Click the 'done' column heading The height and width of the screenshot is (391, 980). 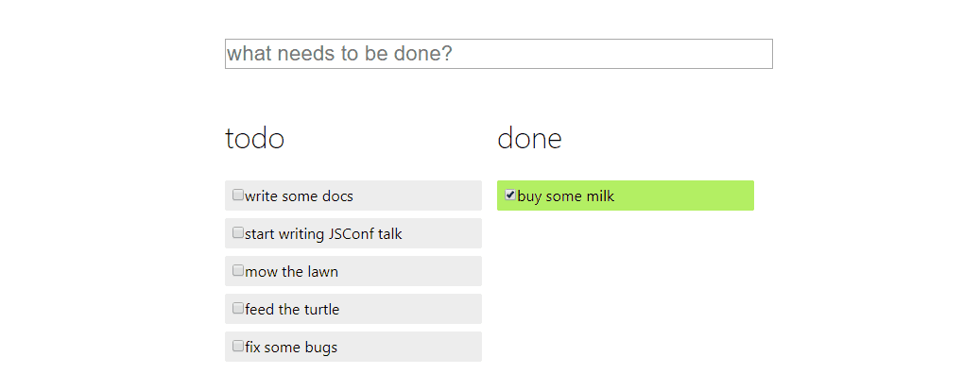coord(529,139)
